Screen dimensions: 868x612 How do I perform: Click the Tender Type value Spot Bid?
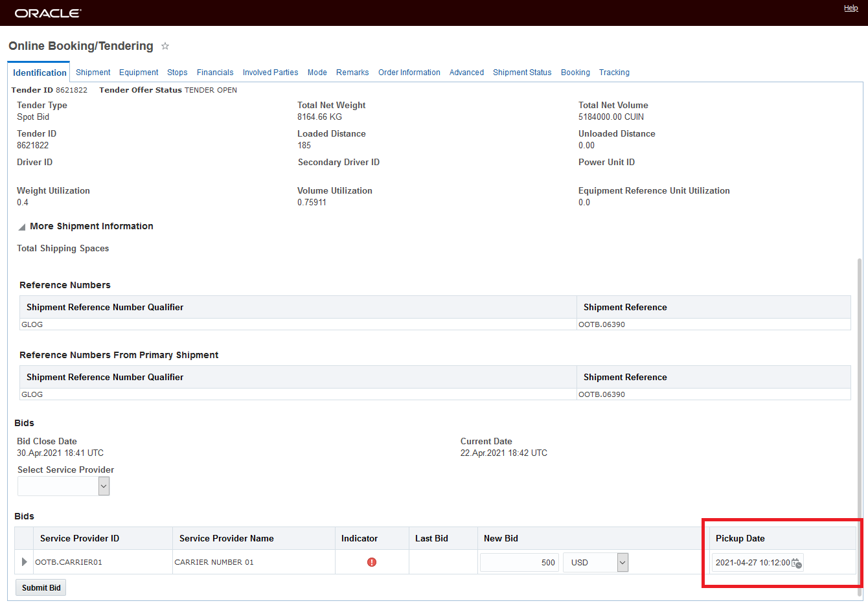click(33, 117)
